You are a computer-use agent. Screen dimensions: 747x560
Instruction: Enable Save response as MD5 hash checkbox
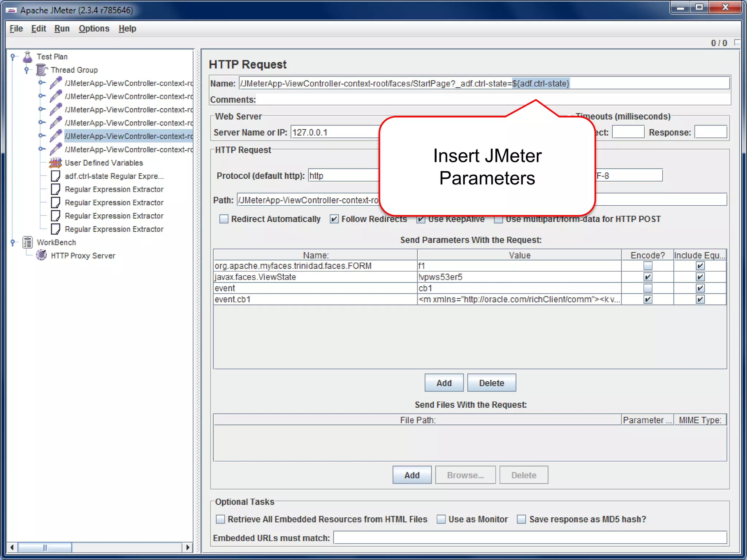522,519
